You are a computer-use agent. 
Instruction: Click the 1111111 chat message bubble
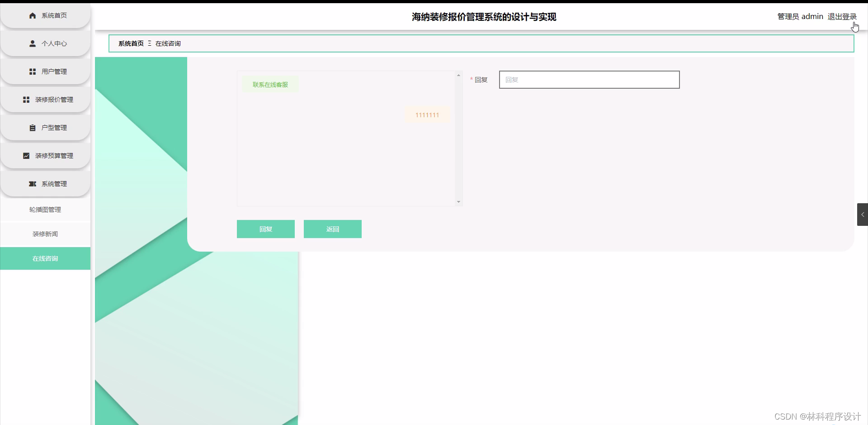427,115
